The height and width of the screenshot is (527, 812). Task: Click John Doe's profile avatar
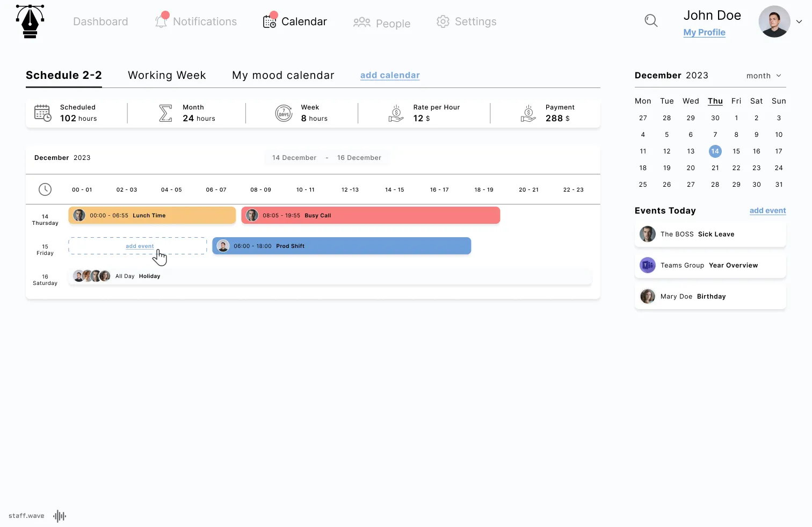[x=774, y=21]
